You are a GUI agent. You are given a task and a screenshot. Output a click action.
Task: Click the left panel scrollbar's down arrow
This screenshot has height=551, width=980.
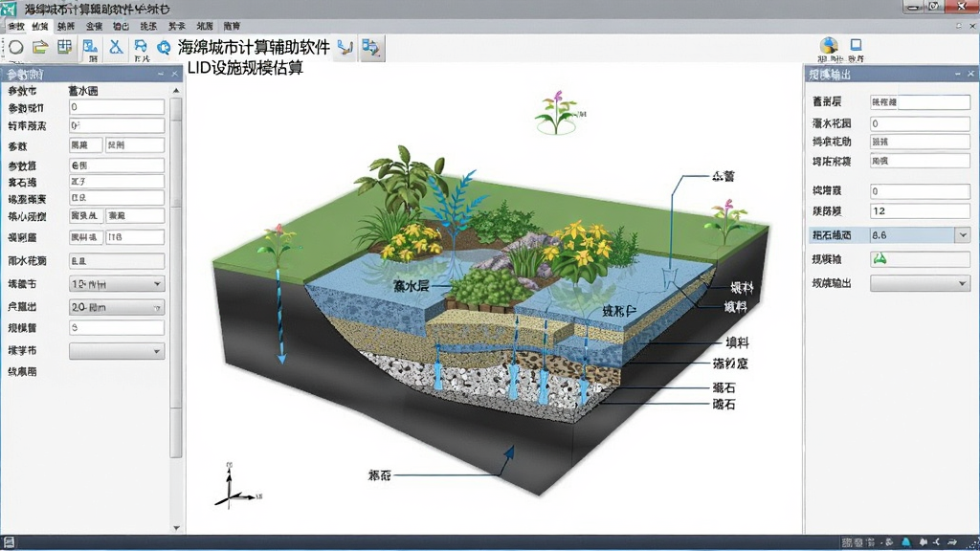[x=176, y=528]
